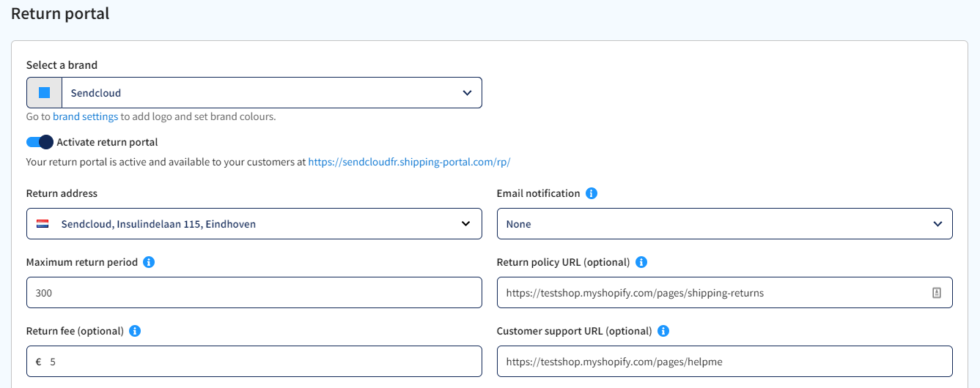Screen dimensions: 980x388
Task: Click the chevron arrow of the brand selector
Action: [x=467, y=93]
